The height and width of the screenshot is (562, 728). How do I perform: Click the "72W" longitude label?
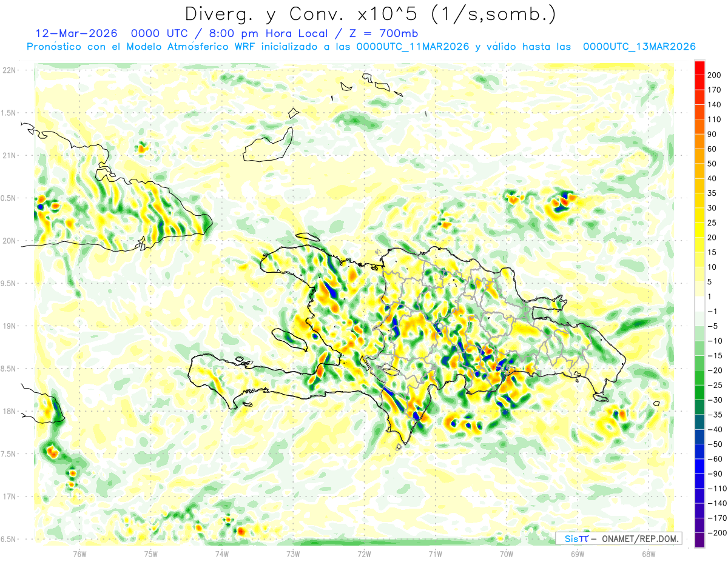(x=364, y=554)
